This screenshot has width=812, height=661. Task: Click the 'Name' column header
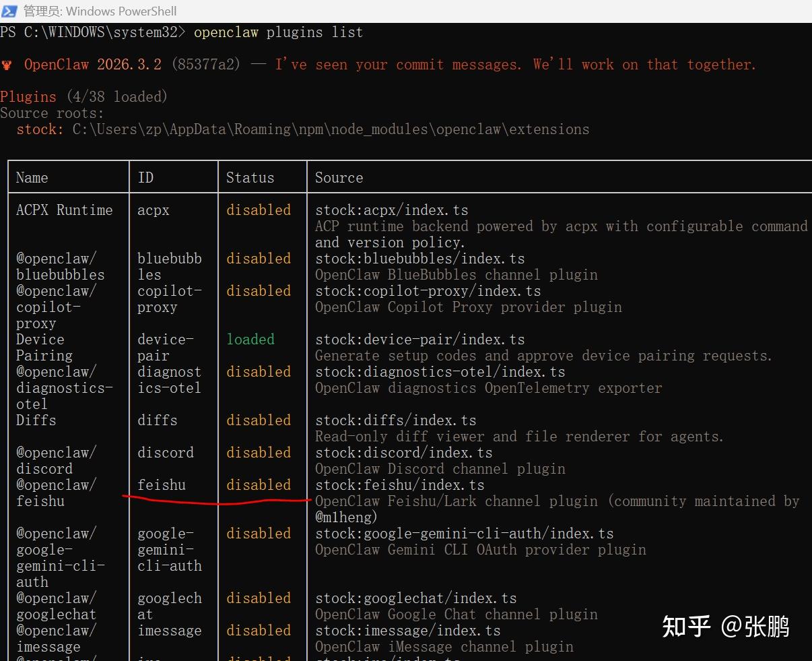click(x=32, y=178)
